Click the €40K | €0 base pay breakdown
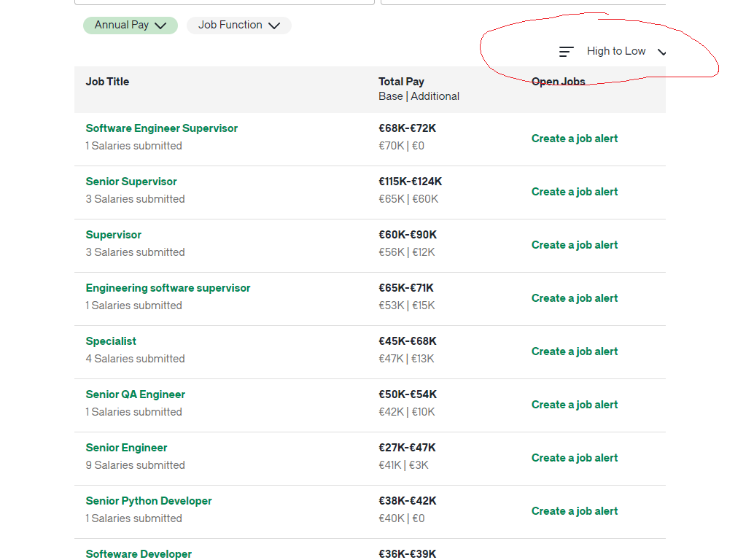This screenshot has width=754, height=560. point(402,518)
